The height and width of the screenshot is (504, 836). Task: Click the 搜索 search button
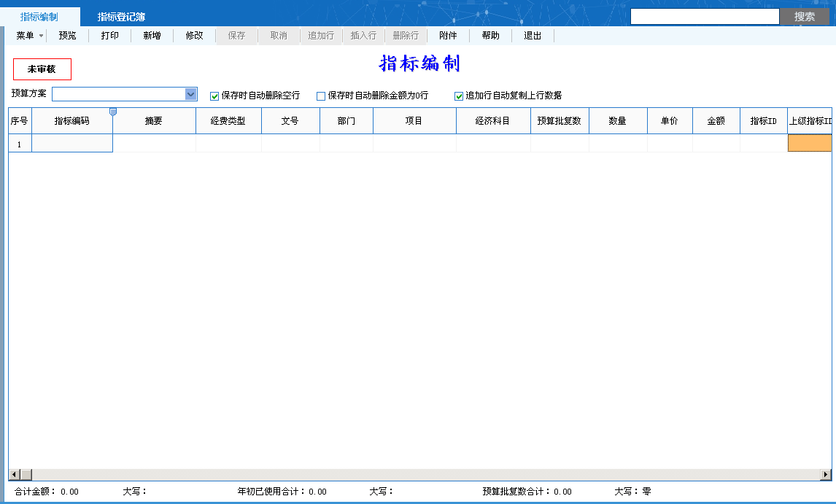pyautogui.click(x=805, y=17)
